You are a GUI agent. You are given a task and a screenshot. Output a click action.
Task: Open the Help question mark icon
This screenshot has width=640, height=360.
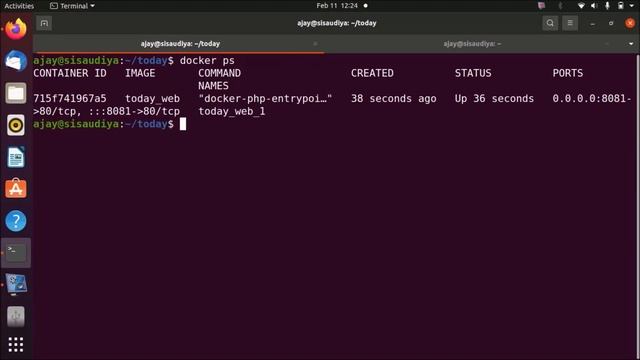pyautogui.click(x=16, y=221)
